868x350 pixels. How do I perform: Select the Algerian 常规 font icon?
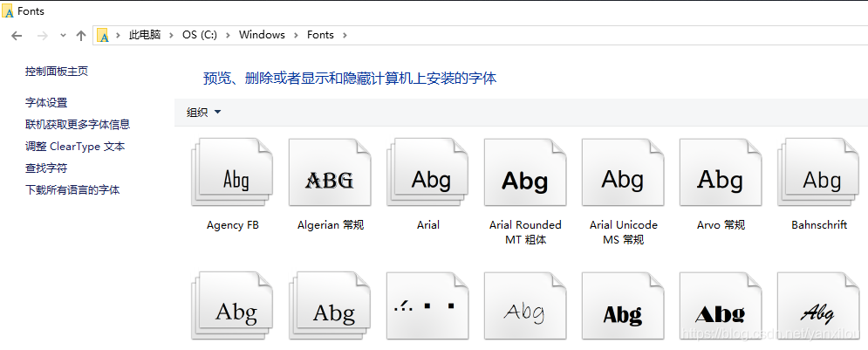click(x=330, y=172)
